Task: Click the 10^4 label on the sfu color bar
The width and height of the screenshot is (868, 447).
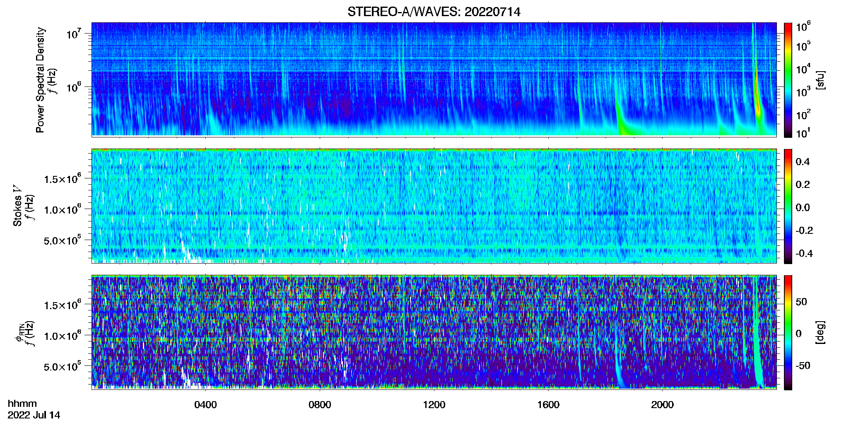Action: click(x=803, y=69)
